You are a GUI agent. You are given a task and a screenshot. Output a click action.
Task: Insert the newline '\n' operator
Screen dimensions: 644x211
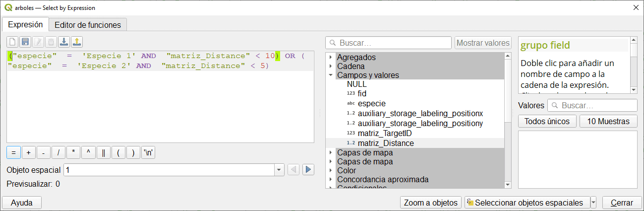148,152
